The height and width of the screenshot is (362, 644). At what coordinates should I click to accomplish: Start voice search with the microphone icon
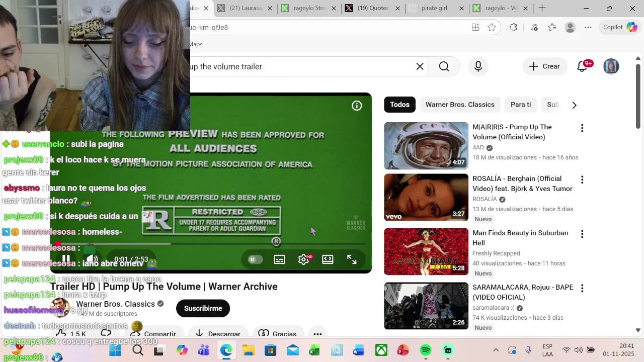pyautogui.click(x=478, y=66)
